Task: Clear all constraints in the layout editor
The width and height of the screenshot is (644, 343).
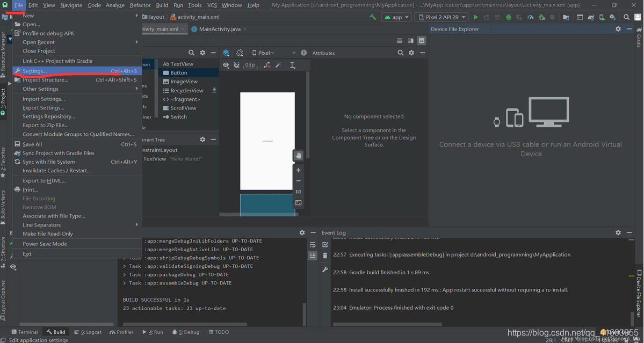Action: (x=266, y=64)
